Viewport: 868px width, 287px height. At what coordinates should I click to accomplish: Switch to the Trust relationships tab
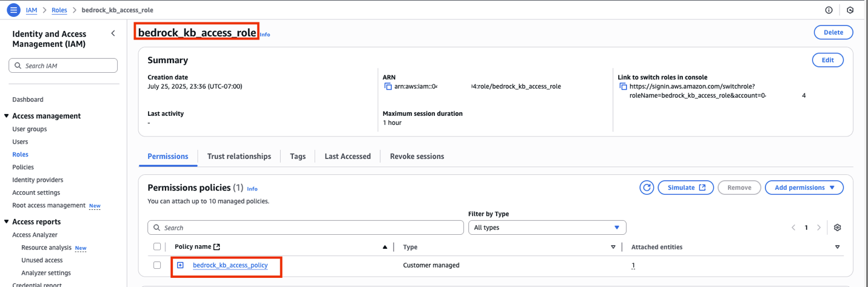(239, 157)
